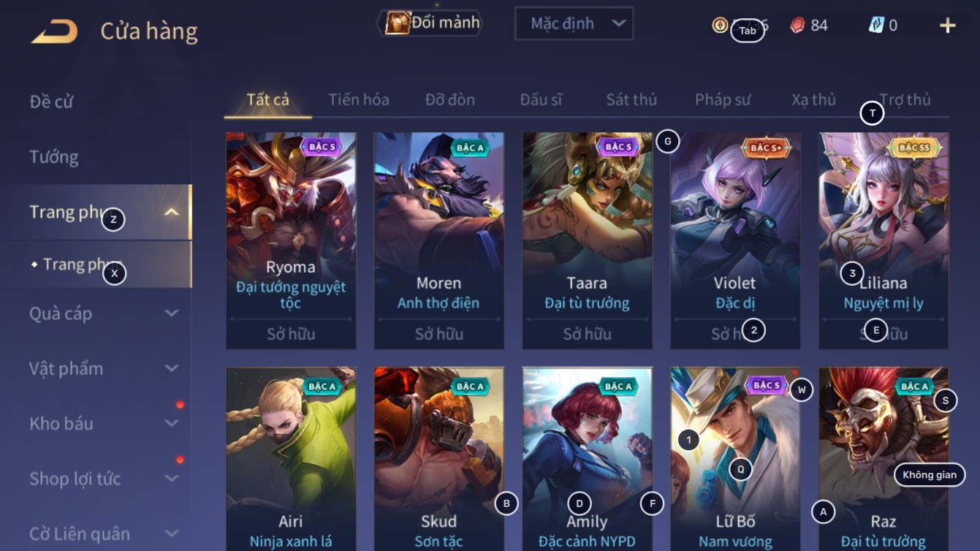This screenshot has height=551, width=980.
Task: Click the blue voucher currency icon
Action: pos(875,25)
